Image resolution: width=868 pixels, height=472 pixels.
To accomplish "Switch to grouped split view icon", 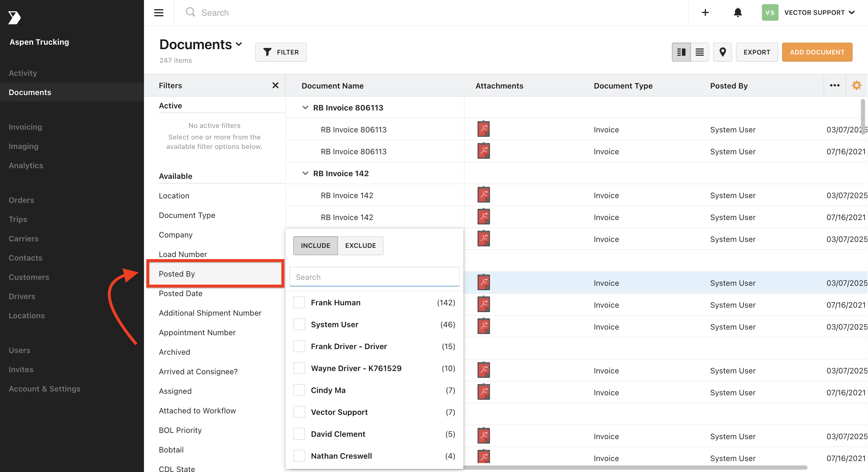I will 681,52.
